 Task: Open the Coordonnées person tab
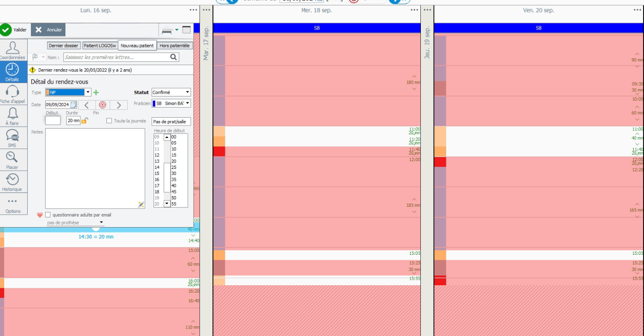pos(12,50)
